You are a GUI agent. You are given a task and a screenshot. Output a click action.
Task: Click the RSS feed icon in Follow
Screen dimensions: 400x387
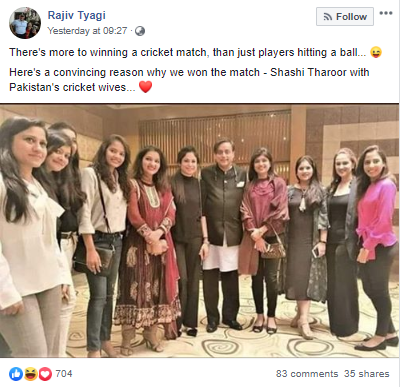(328, 17)
